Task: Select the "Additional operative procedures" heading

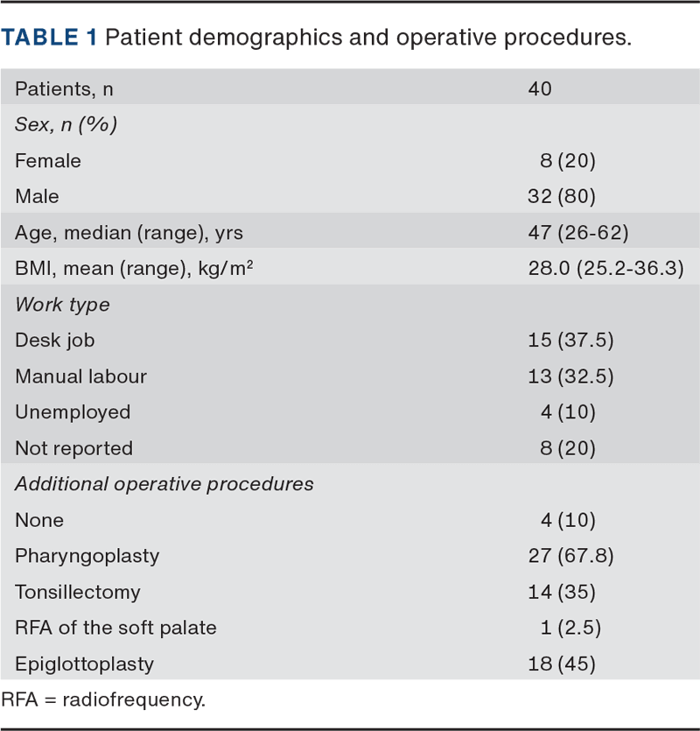Action: pos(164,484)
